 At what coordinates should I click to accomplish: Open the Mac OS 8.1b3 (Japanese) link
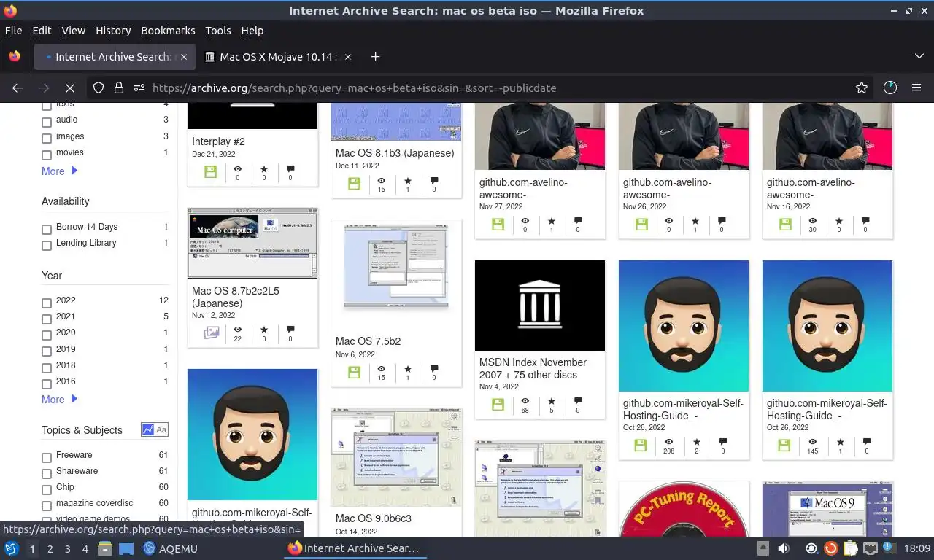[x=395, y=153]
